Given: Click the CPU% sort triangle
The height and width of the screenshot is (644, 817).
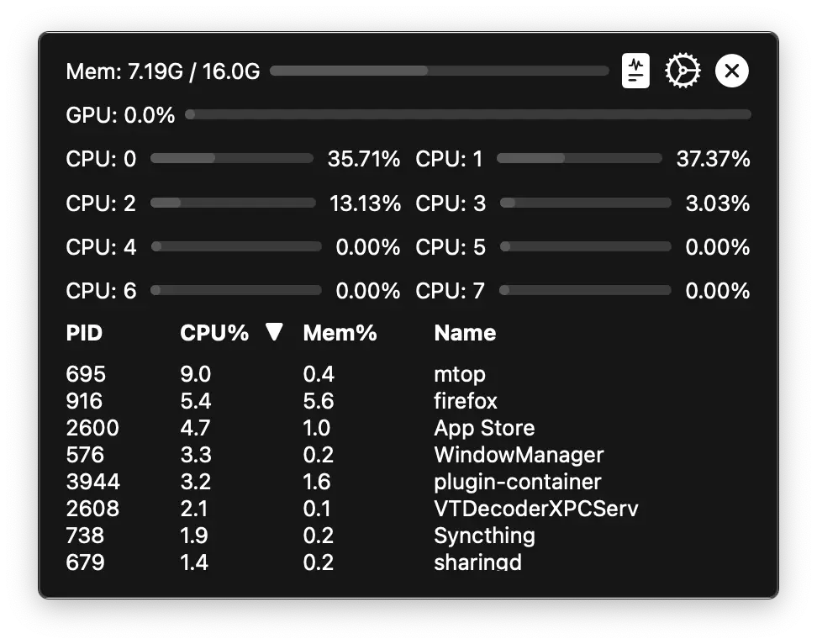Looking at the screenshot, I should [x=274, y=332].
